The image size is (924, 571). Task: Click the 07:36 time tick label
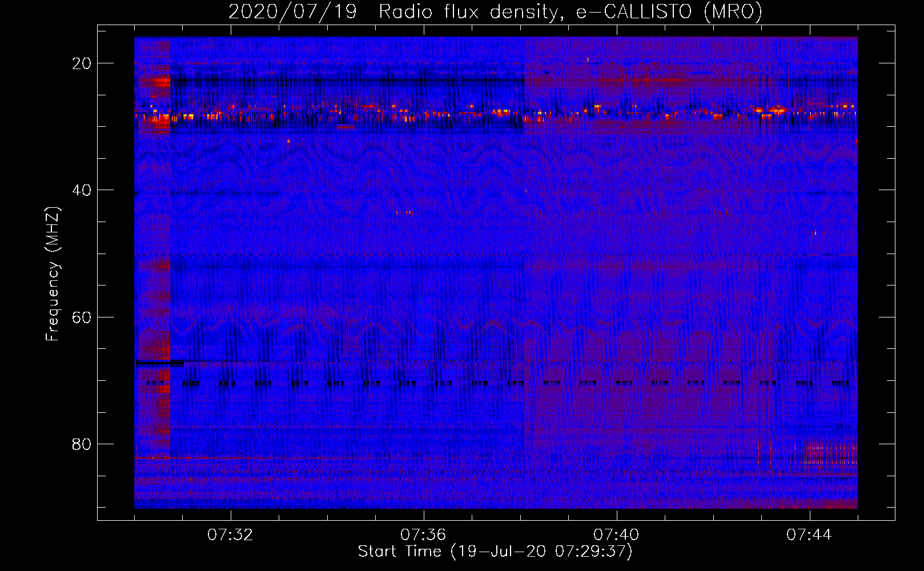click(423, 535)
